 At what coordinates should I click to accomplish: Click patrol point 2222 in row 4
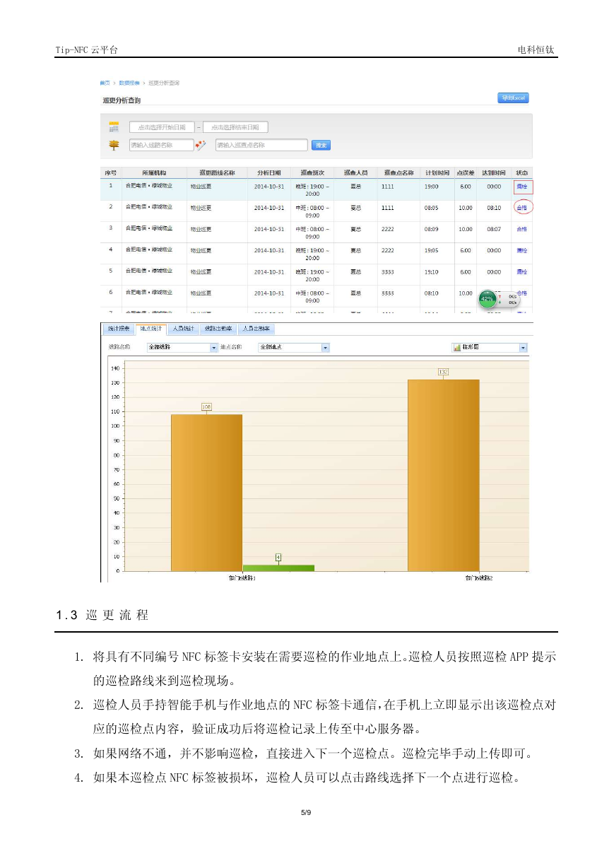click(x=388, y=250)
